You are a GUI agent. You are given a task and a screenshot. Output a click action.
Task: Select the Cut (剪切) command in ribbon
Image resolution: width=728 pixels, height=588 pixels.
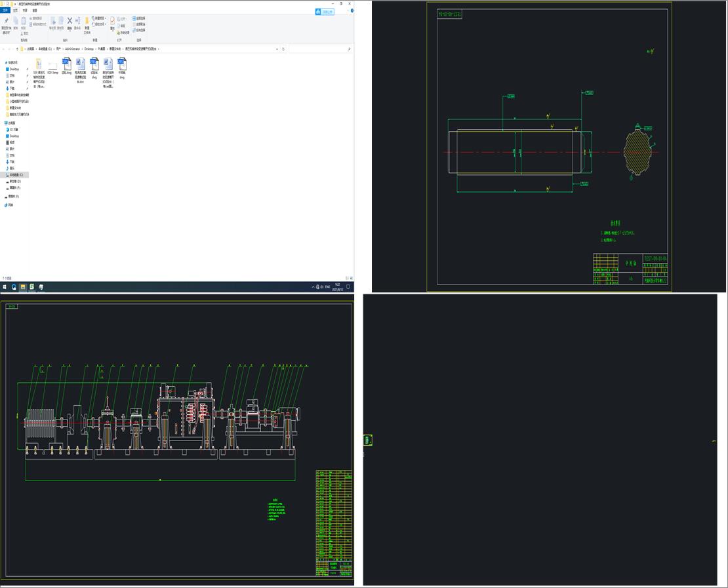click(x=25, y=33)
